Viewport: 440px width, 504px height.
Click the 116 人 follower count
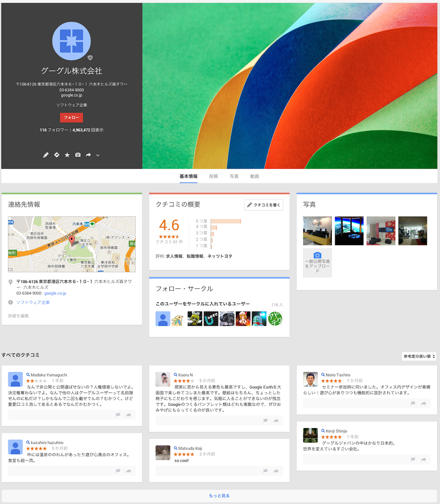[277, 305]
